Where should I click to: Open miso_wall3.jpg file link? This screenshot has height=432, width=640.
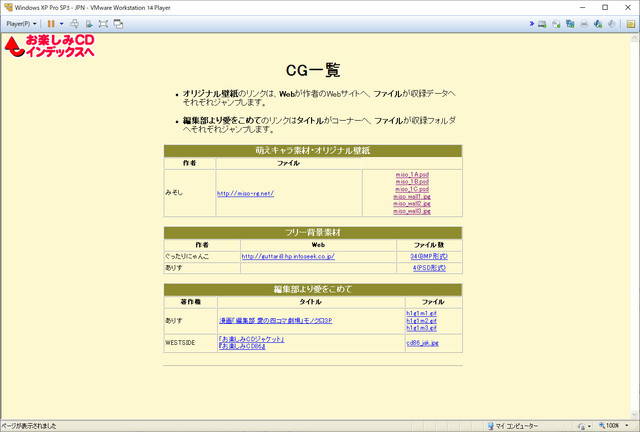412,211
